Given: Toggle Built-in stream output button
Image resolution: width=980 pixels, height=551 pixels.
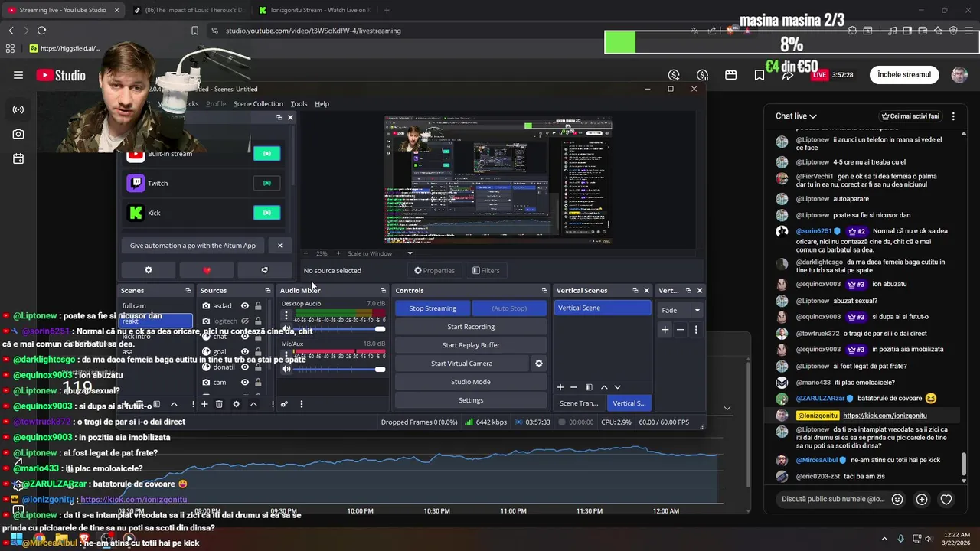Looking at the screenshot, I should click(x=266, y=153).
